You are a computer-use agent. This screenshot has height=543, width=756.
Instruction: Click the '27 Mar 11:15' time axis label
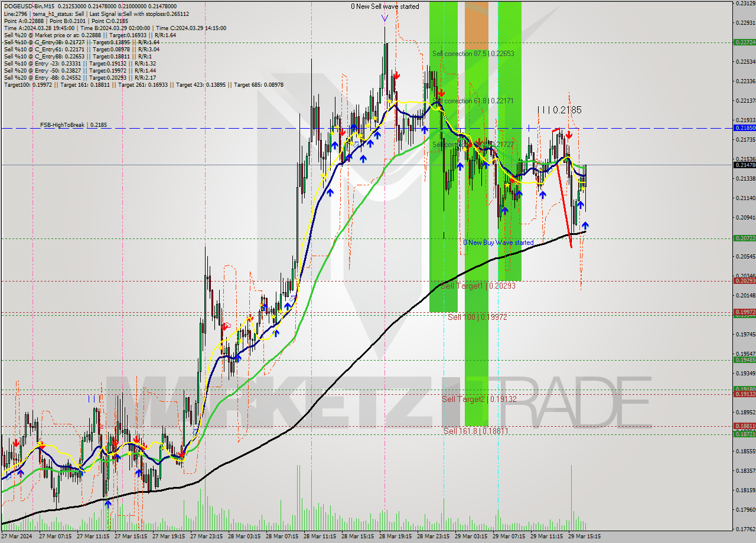coord(93,537)
